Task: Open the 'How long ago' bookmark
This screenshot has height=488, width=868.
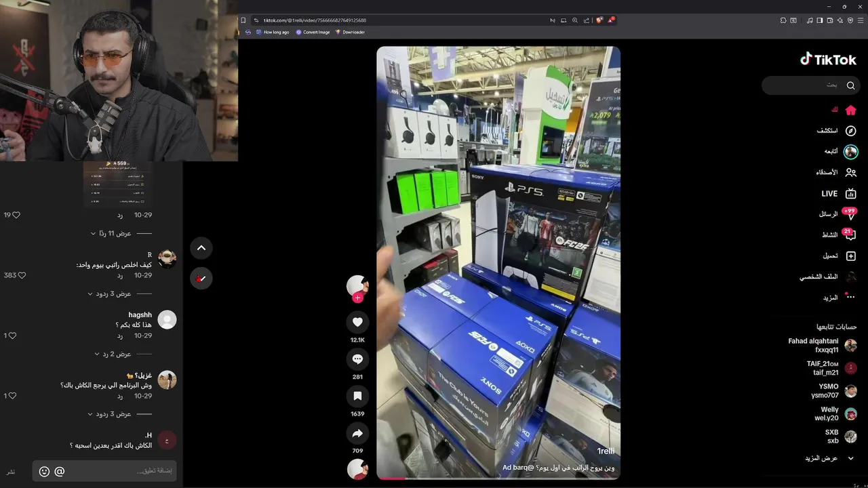Action: (272, 32)
